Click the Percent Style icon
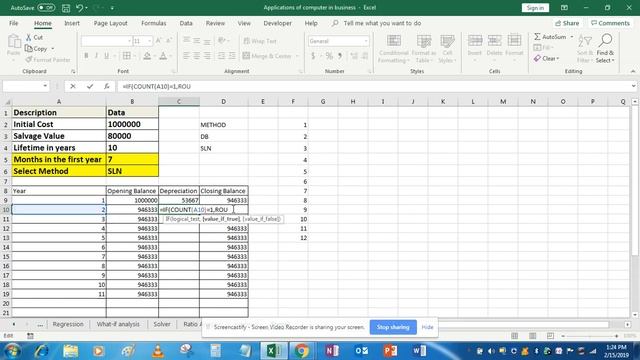Viewport: 640px width, 360px height. 329,56
